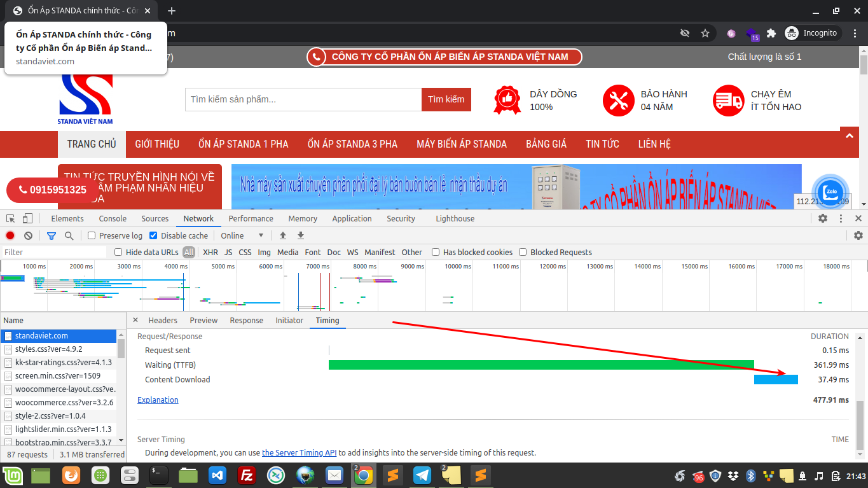868x488 pixels.
Task: Open the Explanation link
Action: click(158, 400)
